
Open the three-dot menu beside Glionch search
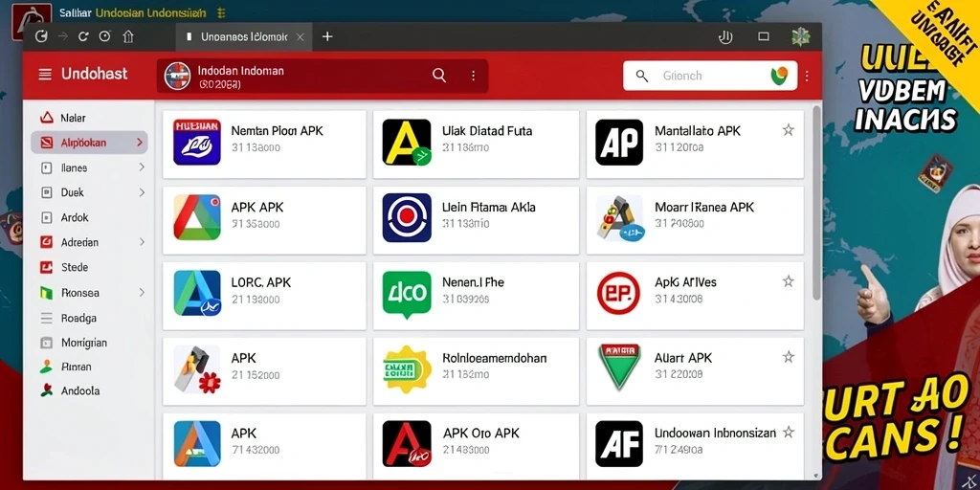pos(807,77)
